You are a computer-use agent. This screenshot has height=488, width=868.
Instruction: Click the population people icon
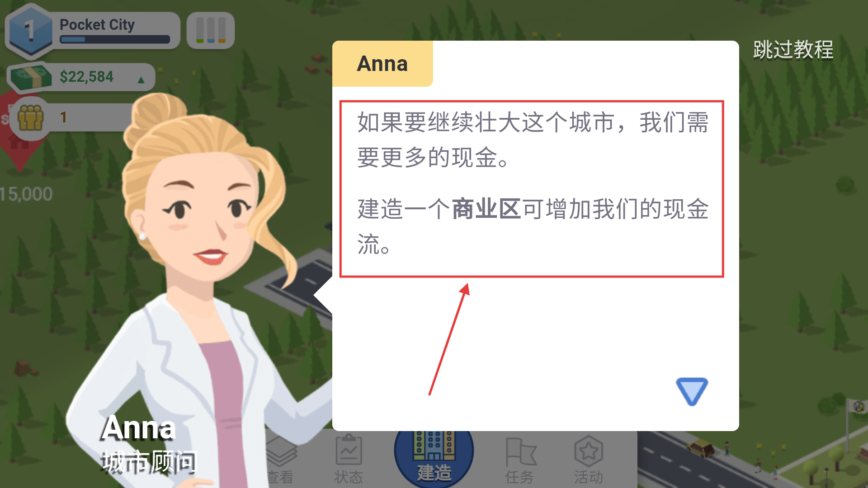click(x=30, y=118)
